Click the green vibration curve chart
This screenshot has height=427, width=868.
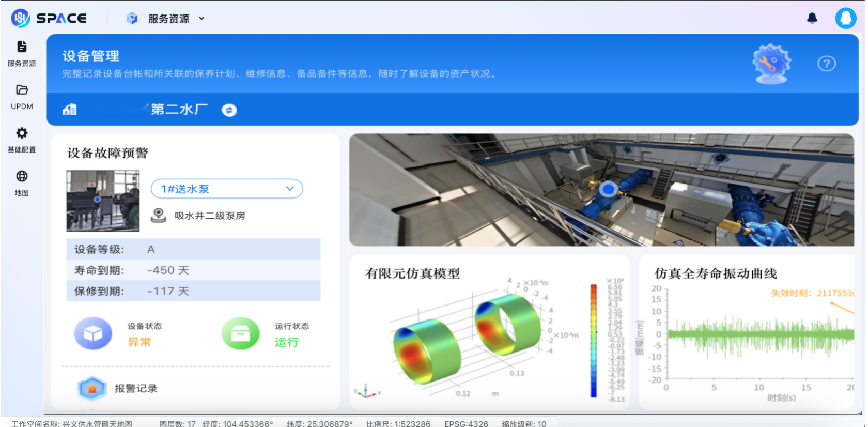(x=761, y=336)
